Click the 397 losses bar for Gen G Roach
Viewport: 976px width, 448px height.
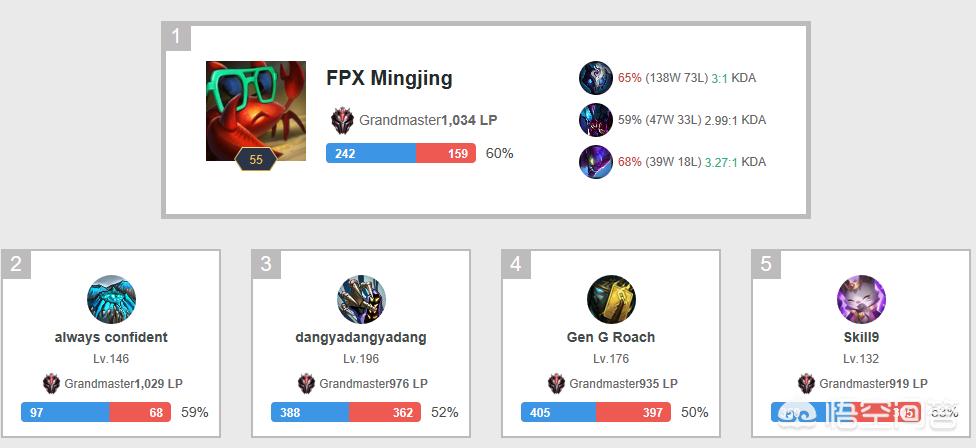click(633, 412)
